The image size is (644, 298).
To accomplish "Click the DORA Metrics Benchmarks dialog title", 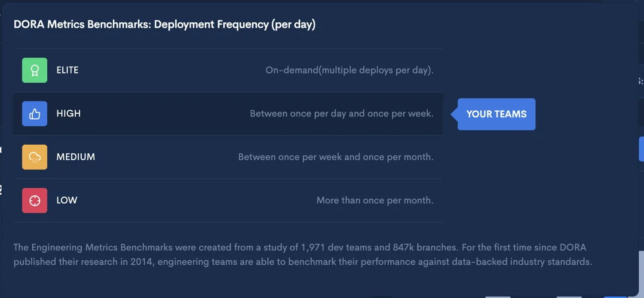I will tap(164, 25).
